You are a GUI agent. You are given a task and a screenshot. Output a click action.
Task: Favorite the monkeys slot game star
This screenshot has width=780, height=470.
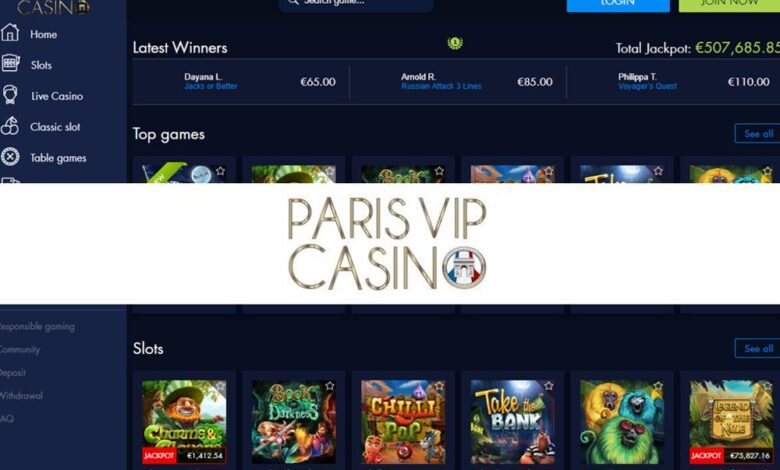(658, 386)
